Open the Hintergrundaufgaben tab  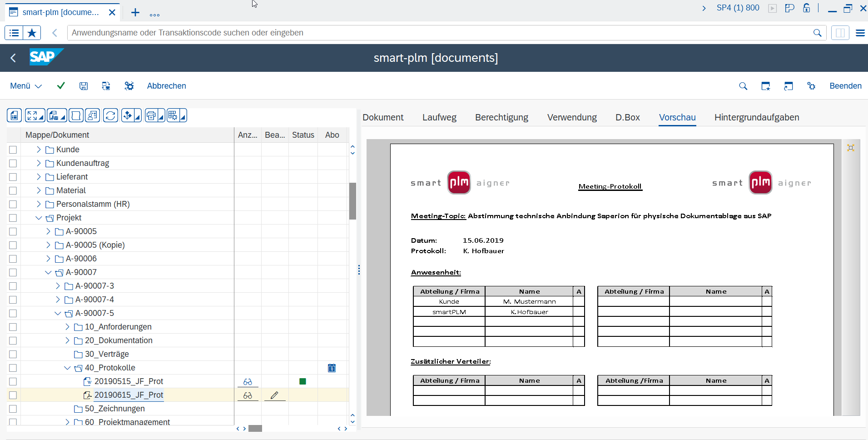757,117
